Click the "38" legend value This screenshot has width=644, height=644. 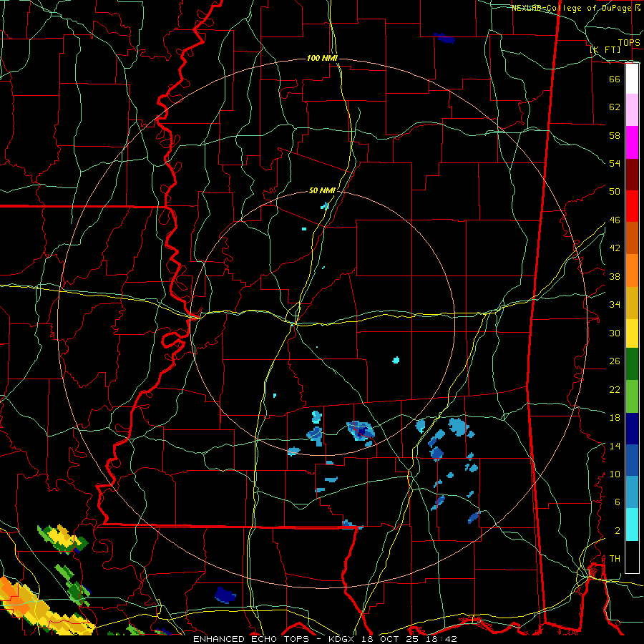[615, 276]
